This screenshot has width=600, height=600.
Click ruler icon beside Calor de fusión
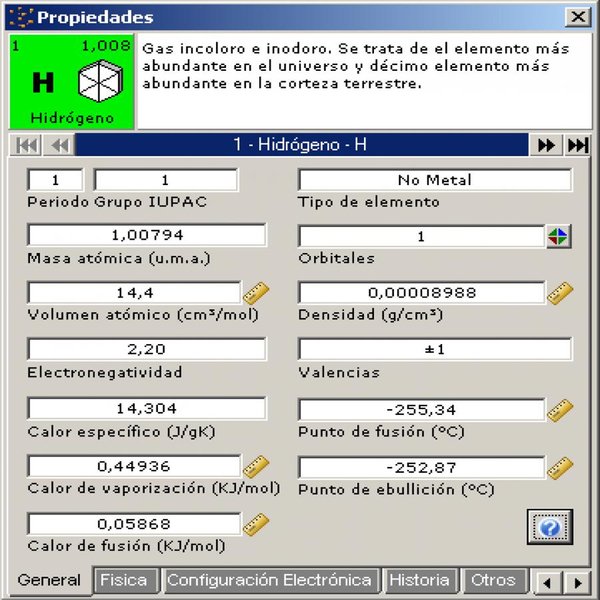coord(257,524)
